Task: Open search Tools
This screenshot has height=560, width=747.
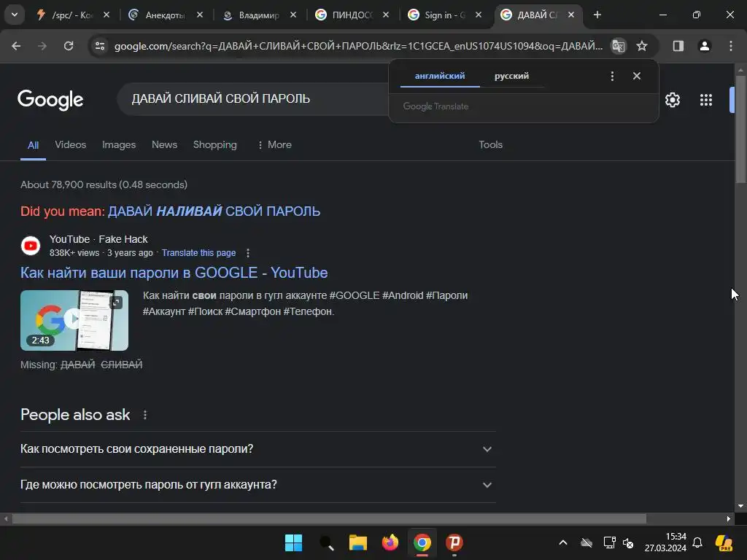Action: click(x=491, y=145)
